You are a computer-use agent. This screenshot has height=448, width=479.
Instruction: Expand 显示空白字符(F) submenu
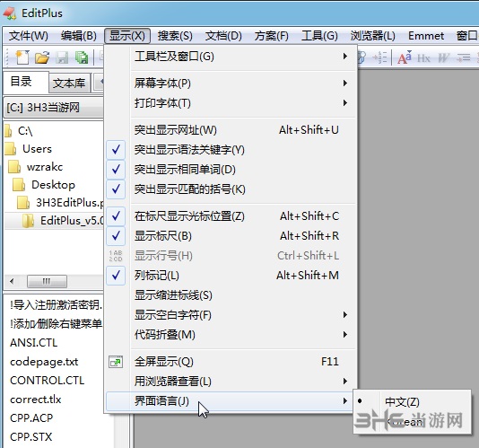point(231,314)
